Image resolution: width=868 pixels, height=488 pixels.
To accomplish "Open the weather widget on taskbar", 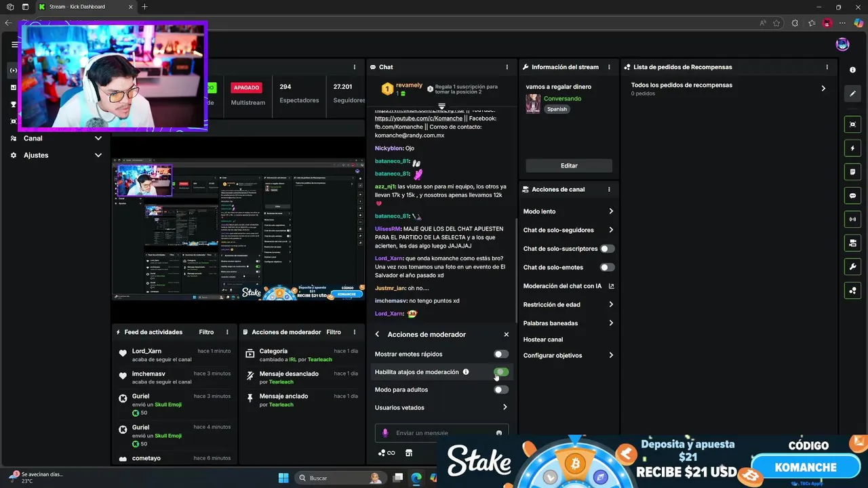I will click(35, 478).
